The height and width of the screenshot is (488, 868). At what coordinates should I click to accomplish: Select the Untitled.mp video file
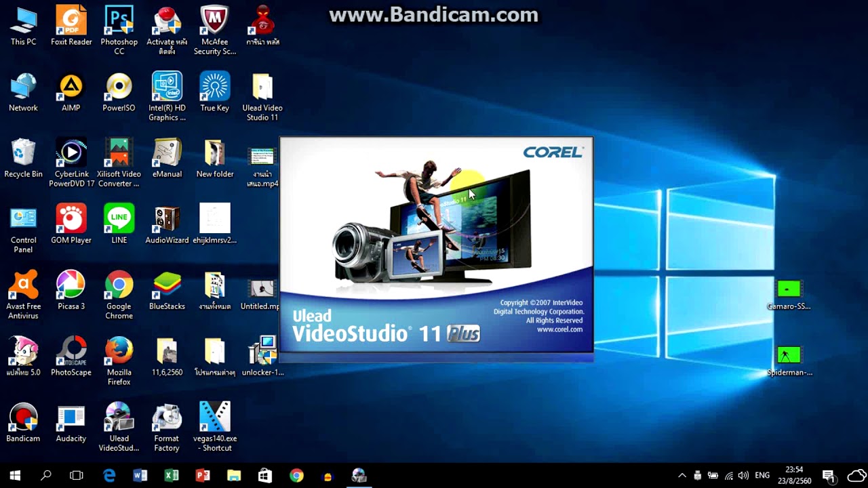tap(262, 295)
